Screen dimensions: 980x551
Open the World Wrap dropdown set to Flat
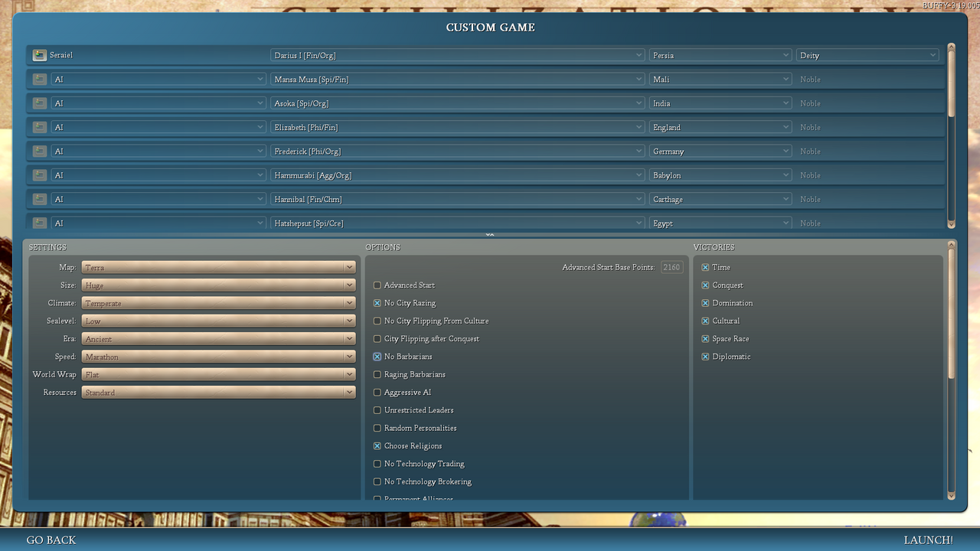click(x=218, y=374)
